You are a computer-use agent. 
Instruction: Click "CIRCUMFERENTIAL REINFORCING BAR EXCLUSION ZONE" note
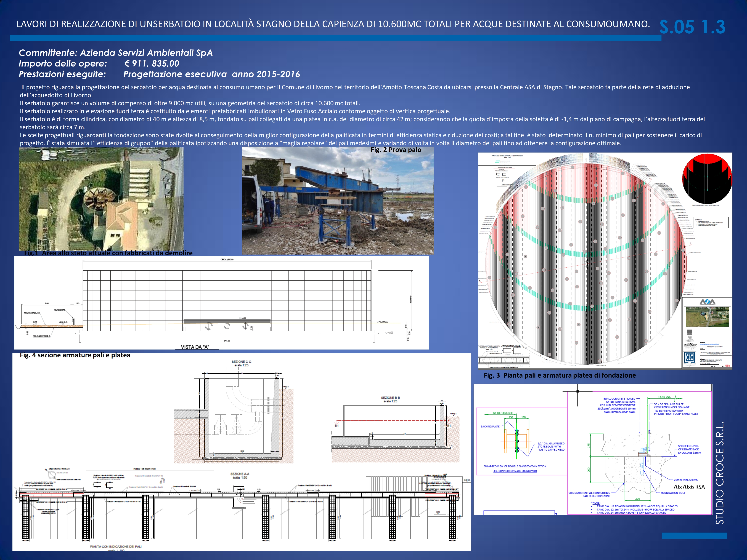(589, 495)
